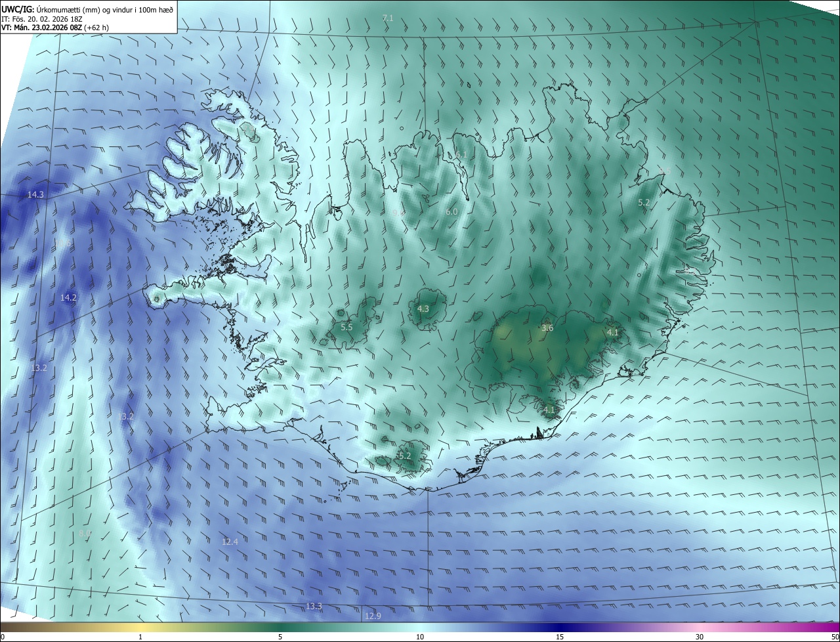
Task: Click the 7.1 value label on map
Action: [x=388, y=18]
